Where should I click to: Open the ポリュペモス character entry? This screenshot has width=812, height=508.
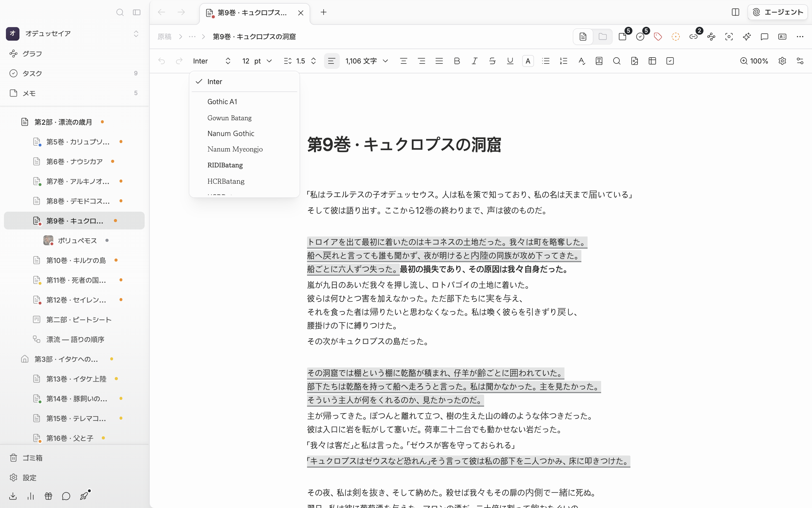tap(74, 240)
